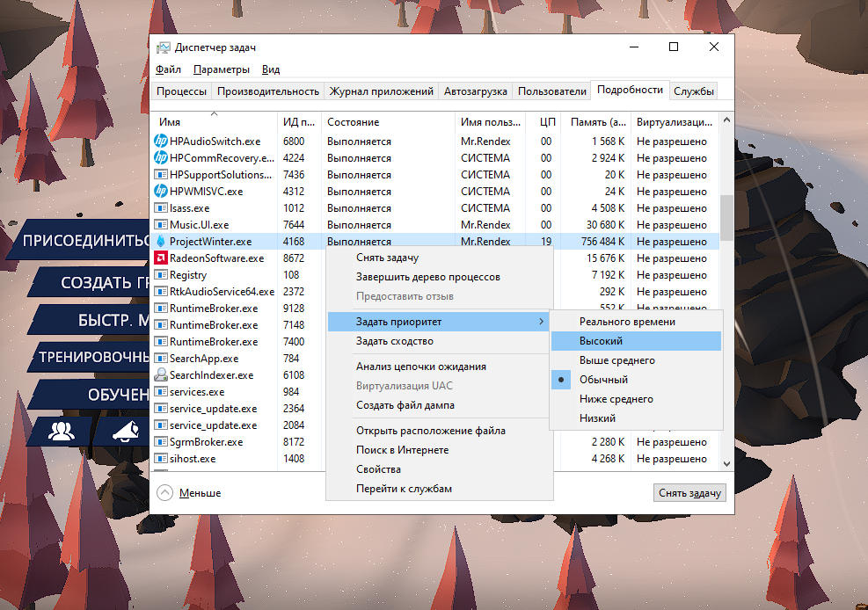The image size is (868, 610).
Task: Choose Завершить дерево процессов
Action: [440, 277]
